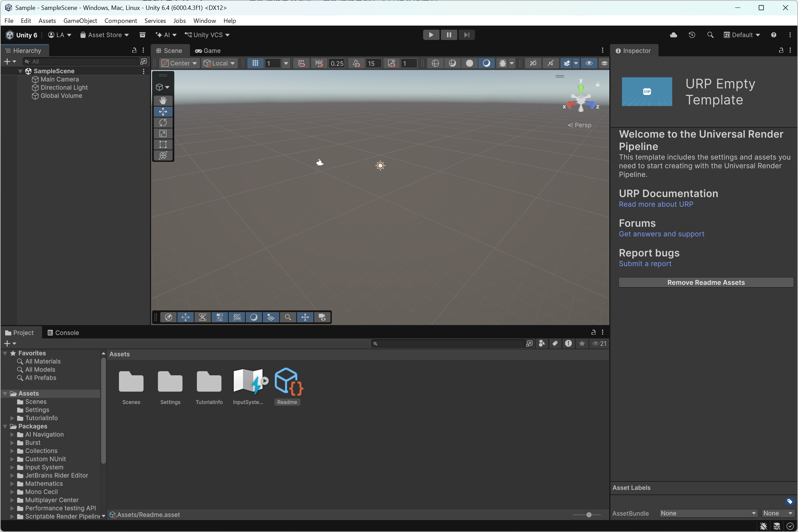Enter Play mode
This screenshot has width=798, height=532.
[431, 35]
